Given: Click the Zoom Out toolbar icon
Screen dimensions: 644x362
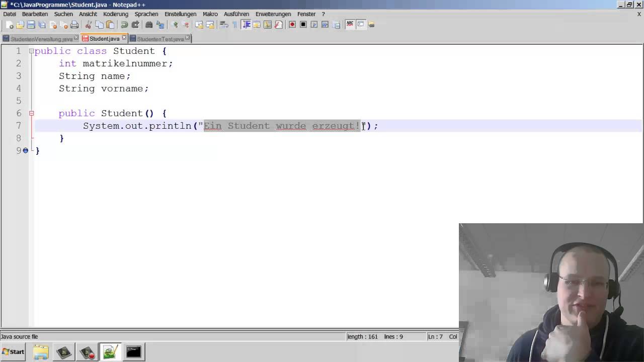Looking at the screenshot, I should 186,25.
